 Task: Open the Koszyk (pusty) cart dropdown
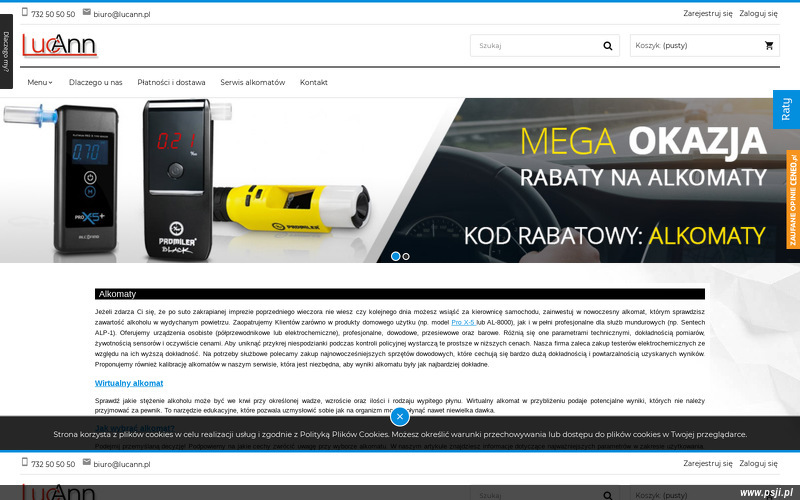click(705, 45)
